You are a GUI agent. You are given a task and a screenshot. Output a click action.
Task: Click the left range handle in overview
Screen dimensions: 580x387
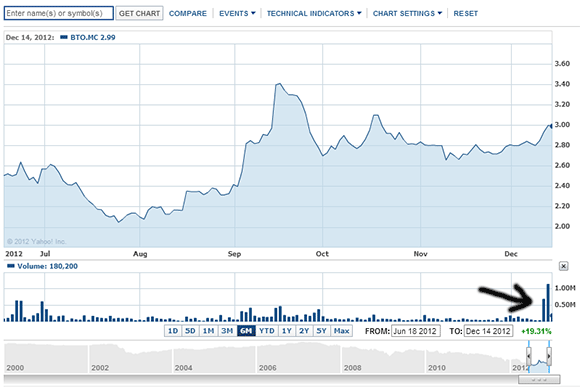coord(529,356)
